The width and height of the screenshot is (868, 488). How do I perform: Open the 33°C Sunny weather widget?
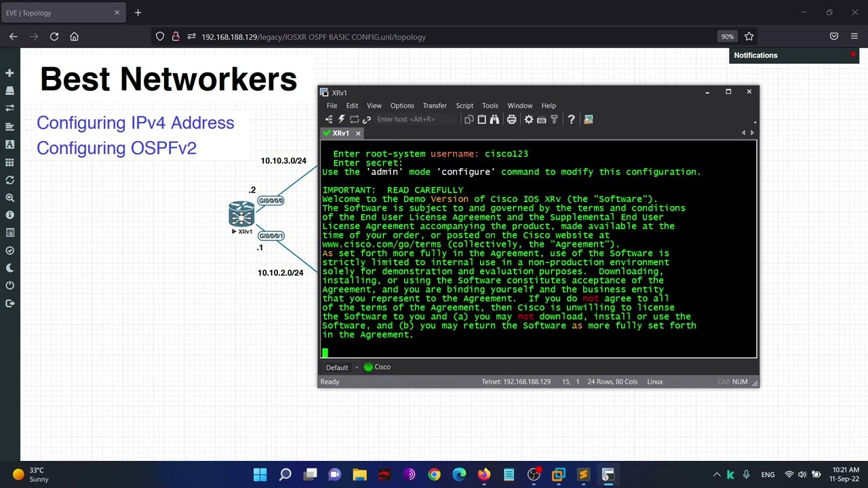point(31,474)
